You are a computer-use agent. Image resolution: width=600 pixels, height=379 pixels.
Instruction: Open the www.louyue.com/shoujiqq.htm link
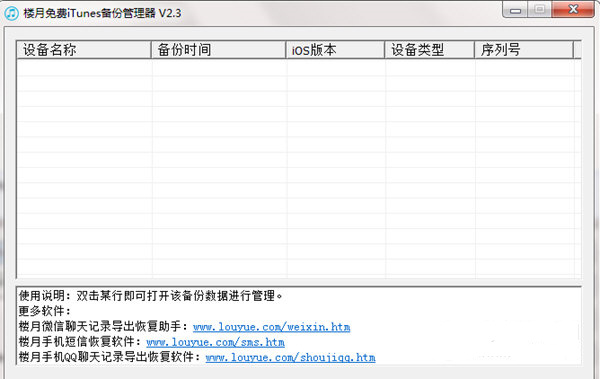point(290,357)
